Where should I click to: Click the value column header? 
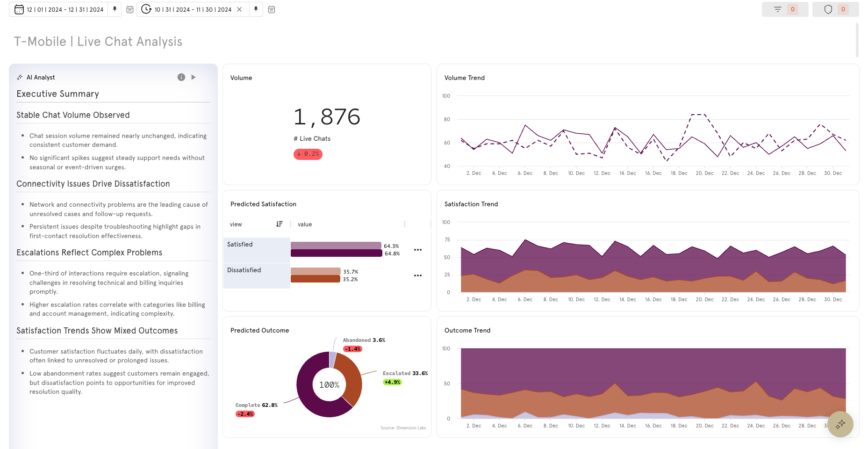point(305,224)
